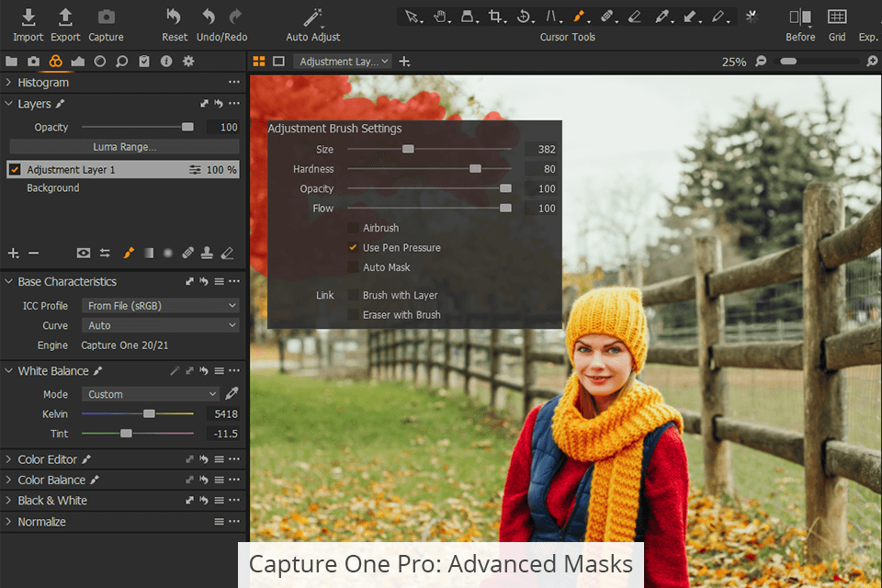882x588 pixels.
Task: Choose the heal mask tool in Layers
Action: 187,253
